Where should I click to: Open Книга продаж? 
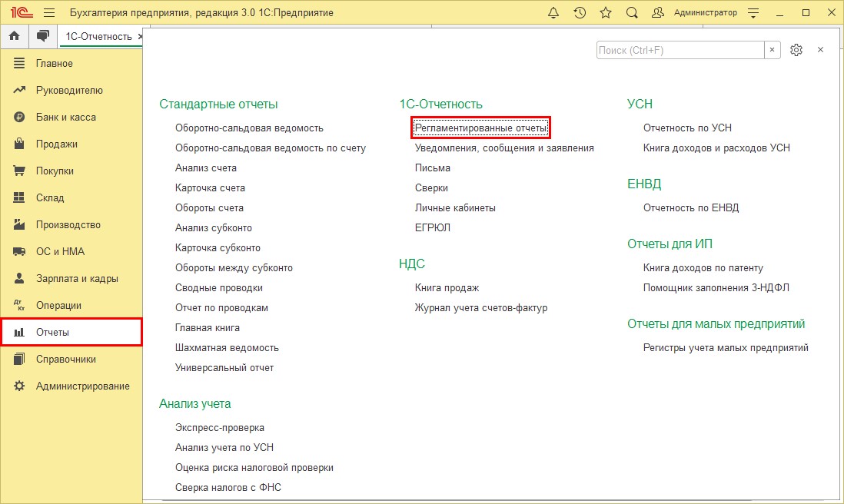[x=447, y=288]
